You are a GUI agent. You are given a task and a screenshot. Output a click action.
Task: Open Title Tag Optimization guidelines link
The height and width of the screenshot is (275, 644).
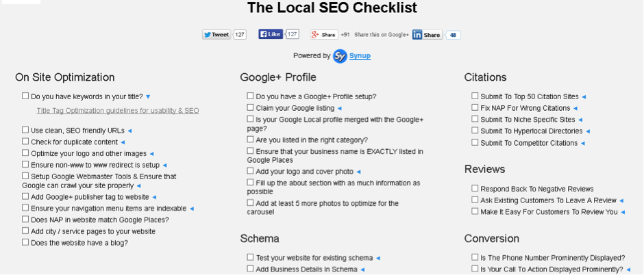point(118,110)
